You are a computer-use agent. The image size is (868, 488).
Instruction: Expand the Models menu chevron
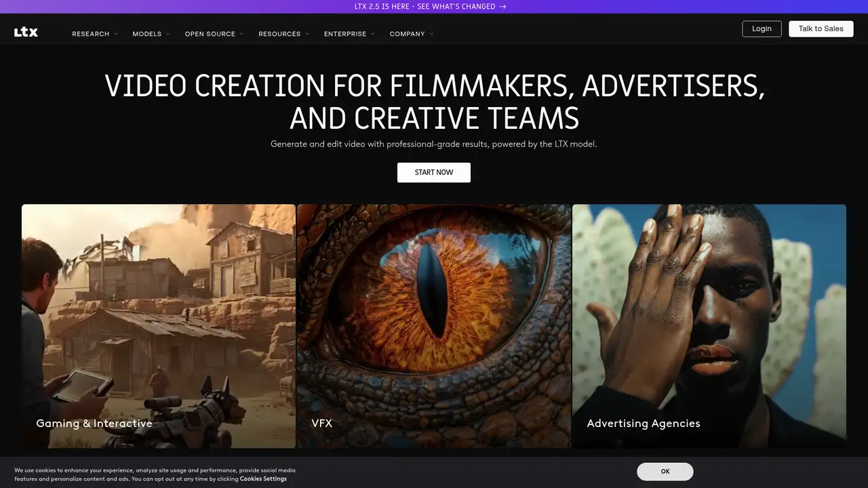click(x=168, y=34)
